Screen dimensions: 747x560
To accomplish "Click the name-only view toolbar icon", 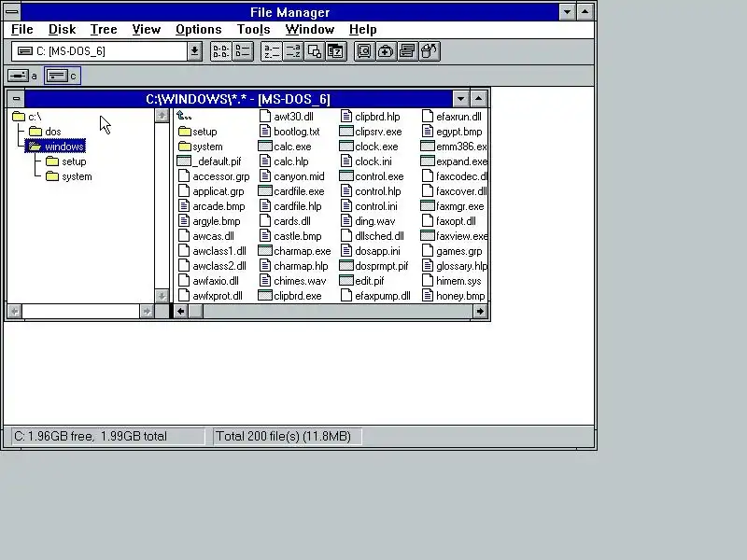I will coord(221,51).
